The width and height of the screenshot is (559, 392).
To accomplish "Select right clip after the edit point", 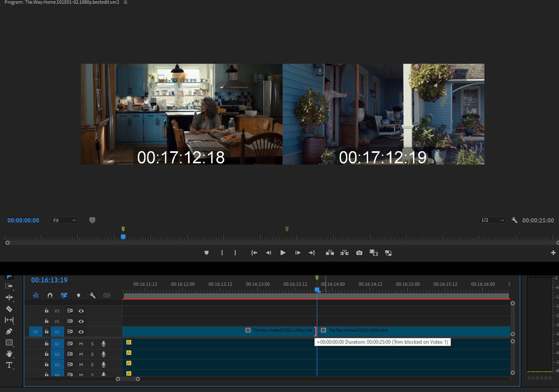I will [x=414, y=332].
